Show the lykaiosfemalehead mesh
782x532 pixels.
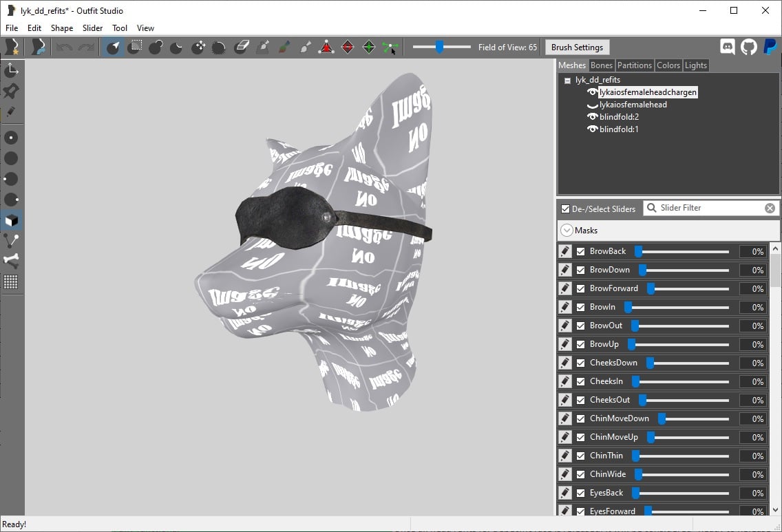click(x=593, y=105)
